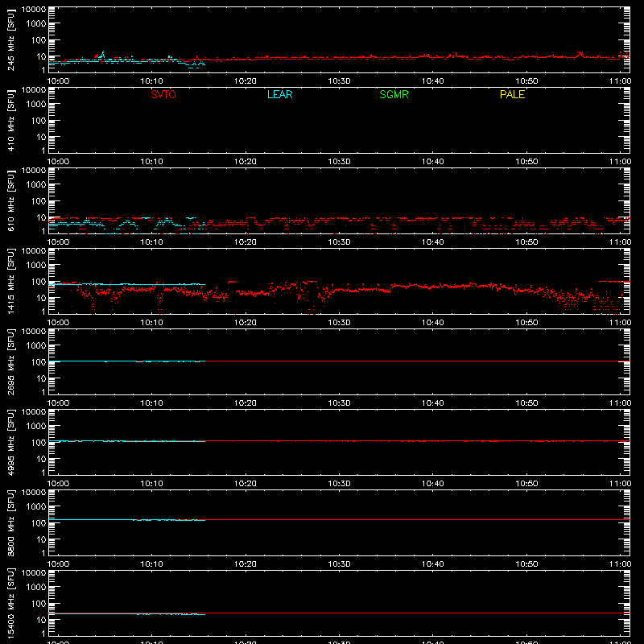
Task: Click the yellow PALE station legend label
Action: (512, 94)
